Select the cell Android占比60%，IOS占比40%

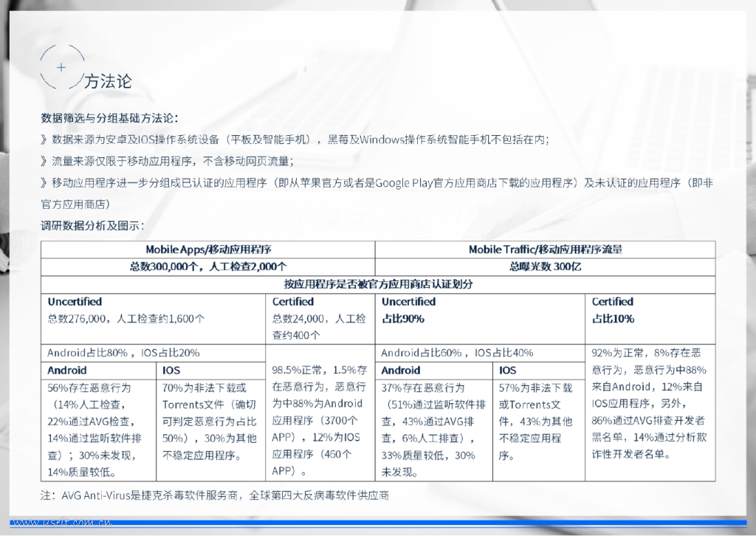[480, 353]
